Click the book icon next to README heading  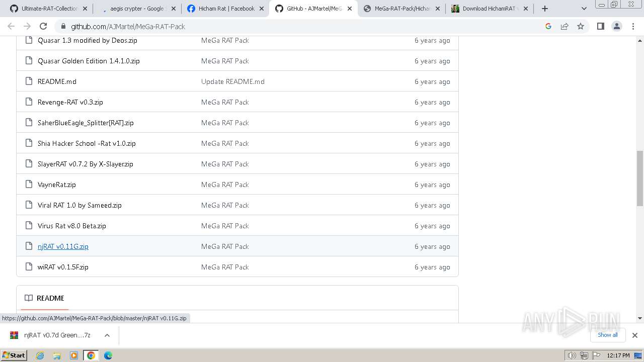pyautogui.click(x=29, y=298)
